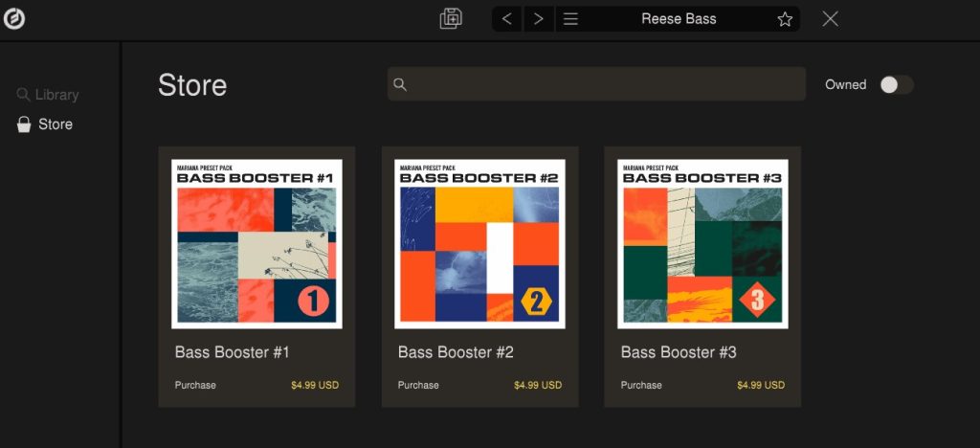Image resolution: width=980 pixels, height=448 pixels.
Task: Open the Bass Booster #1 cover thumbnail
Action: point(256,243)
